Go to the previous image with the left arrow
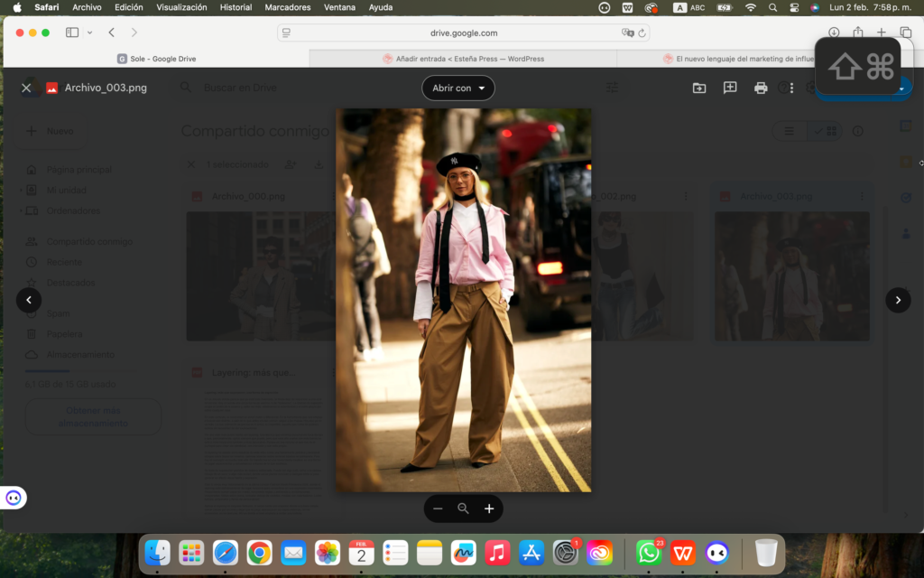This screenshot has height=578, width=924. (29, 300)
